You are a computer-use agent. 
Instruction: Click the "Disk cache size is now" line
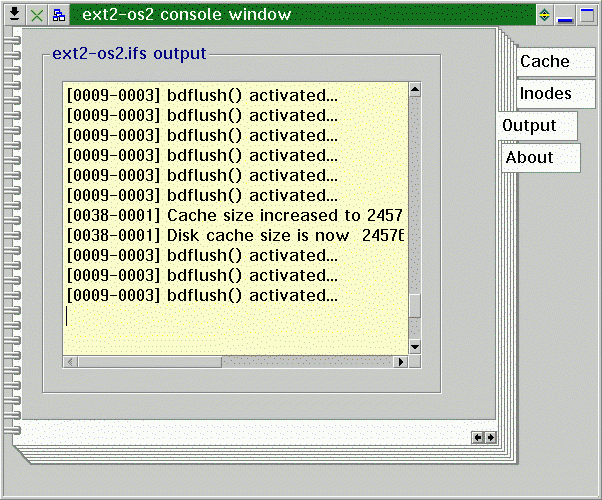pyautogui.click(x=235, y=235)
